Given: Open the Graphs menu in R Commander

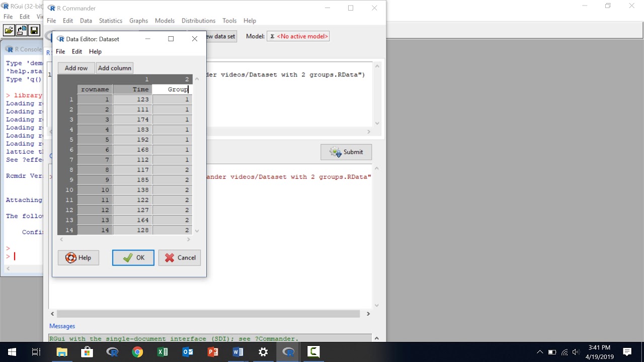Looking at the screenshot, I should click(138, 21).
